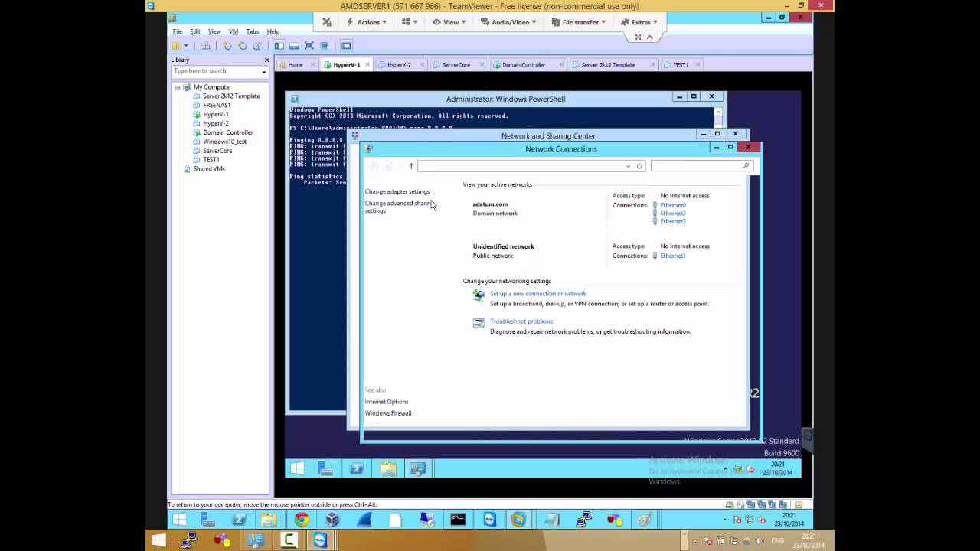Viewport: 980px width, 551px height.
Task: Switch to the Home tab
Action: pyautogui.click(x=295, y=65)
